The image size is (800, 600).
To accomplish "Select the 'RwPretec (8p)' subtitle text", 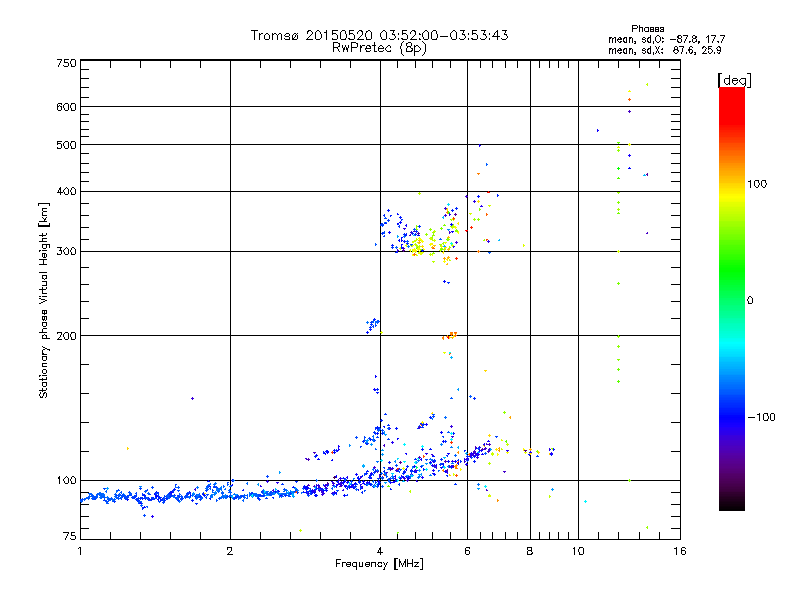I will (x=379, y=48).
